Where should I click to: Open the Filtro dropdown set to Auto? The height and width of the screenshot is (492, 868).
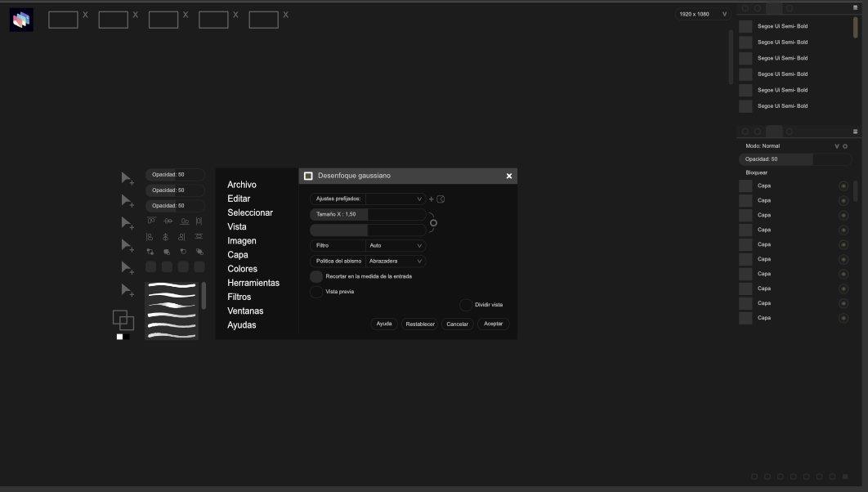[x=396, y=246]
